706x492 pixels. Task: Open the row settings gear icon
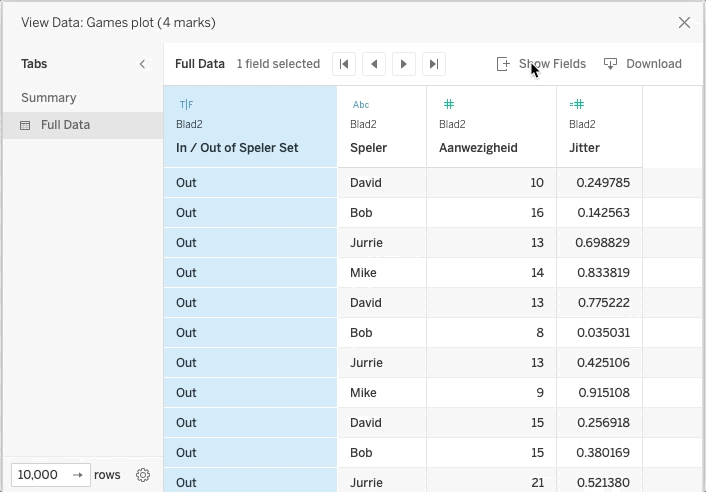coord(143,475)
